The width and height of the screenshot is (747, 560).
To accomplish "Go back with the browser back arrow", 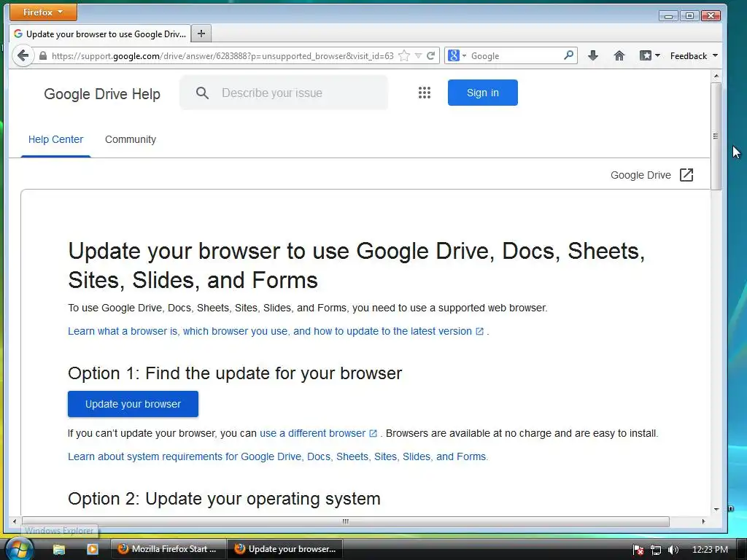I will point(23,55).
